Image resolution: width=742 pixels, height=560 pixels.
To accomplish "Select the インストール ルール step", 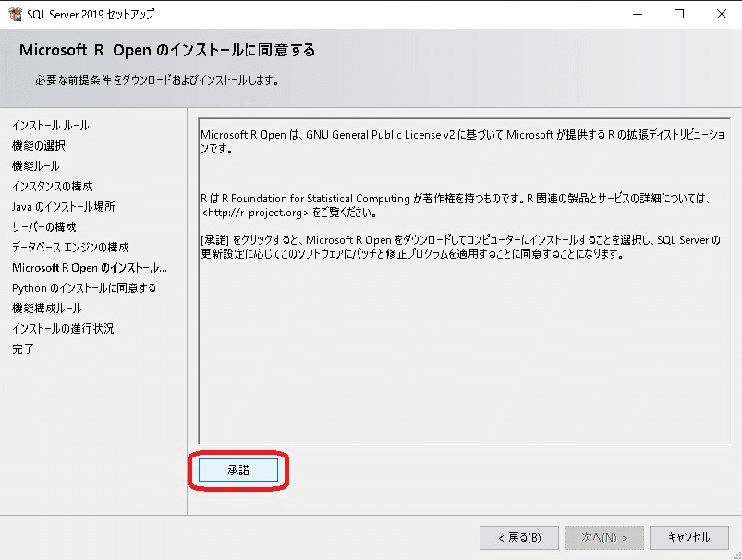I will tap(51, 126).
